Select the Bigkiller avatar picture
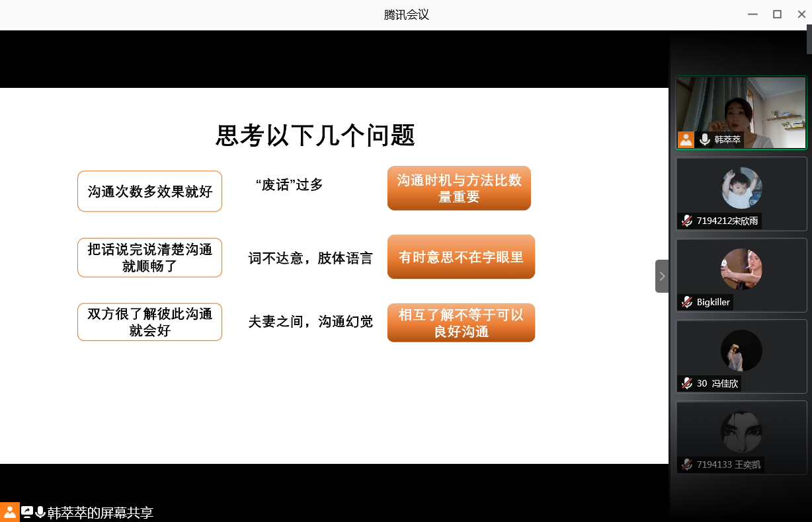The image size is (812, 522). click(x=741, y=269)
